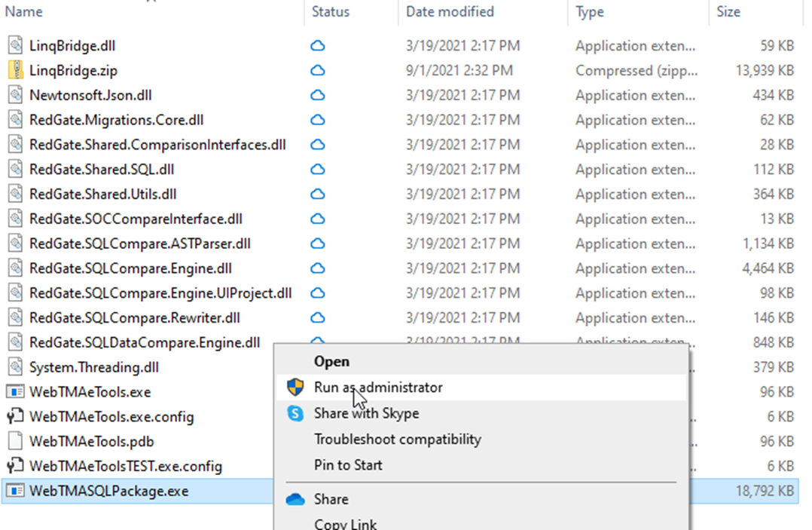This screenshot has width=812, height=530.
Task: Click the Run as administrator shield icon
Action: tap(295, 388)
